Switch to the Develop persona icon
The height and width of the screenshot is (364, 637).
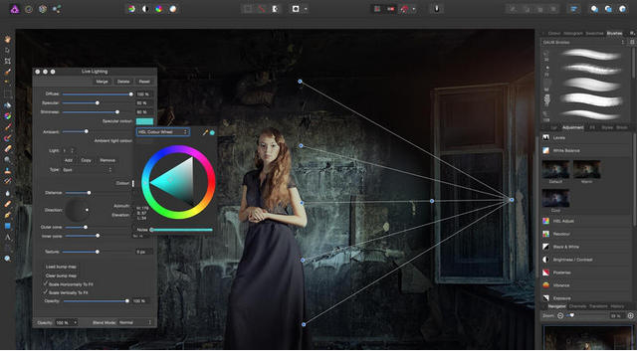tap(43, 9)
